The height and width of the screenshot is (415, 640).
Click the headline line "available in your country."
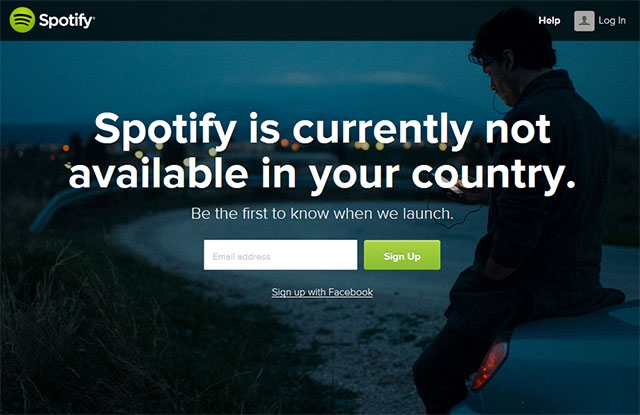point(322,174)
